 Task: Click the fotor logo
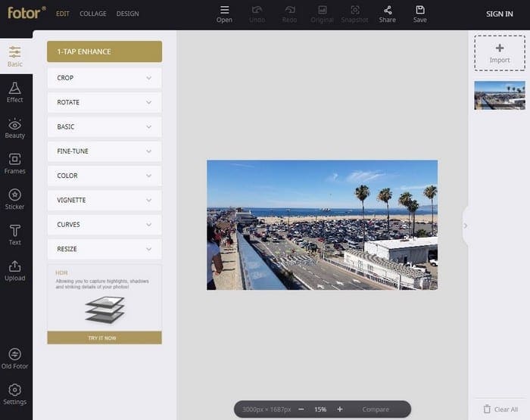26,13
